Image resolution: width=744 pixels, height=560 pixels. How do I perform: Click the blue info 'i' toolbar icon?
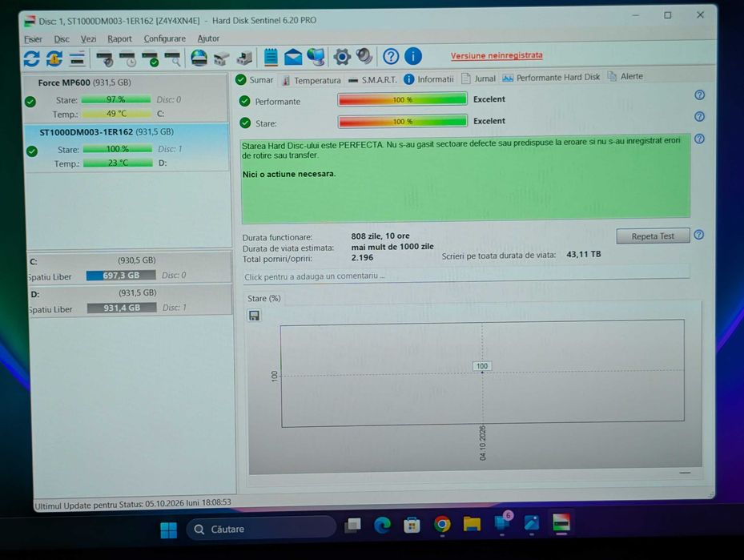point(412,56)
